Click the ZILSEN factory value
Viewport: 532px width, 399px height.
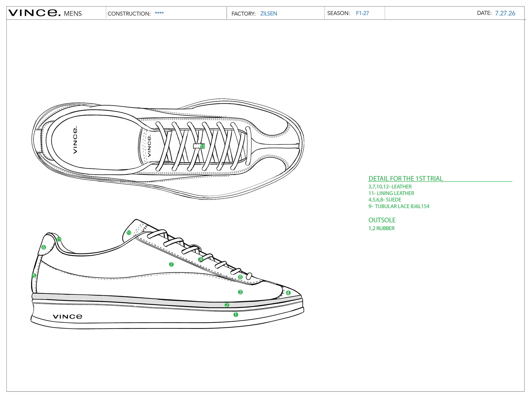click(268, 14)
